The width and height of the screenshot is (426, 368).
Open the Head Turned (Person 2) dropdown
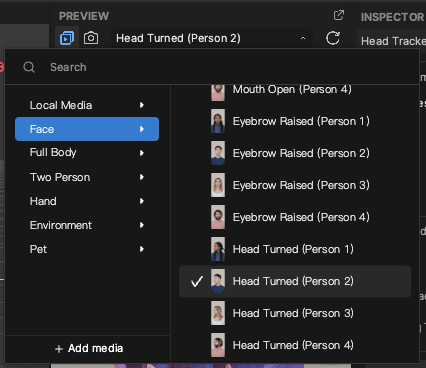coord(212,38)
